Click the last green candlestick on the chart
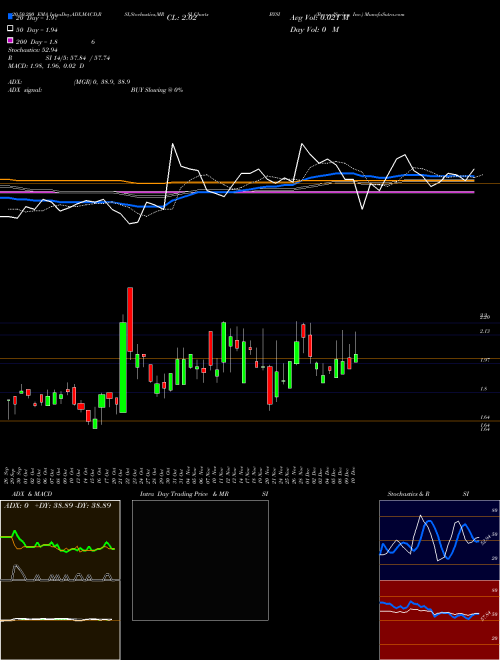The height and width of the screenshot is (660, 500). (x=356, y=358)
